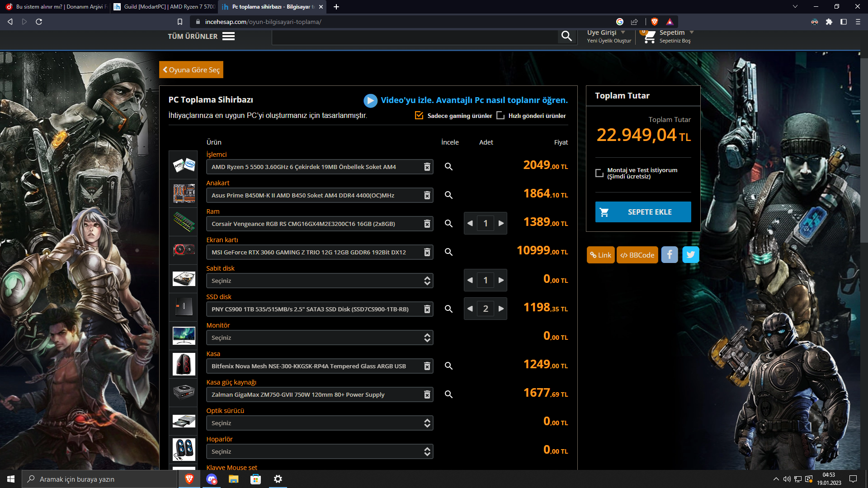Open the shopping cart icon

649,37
